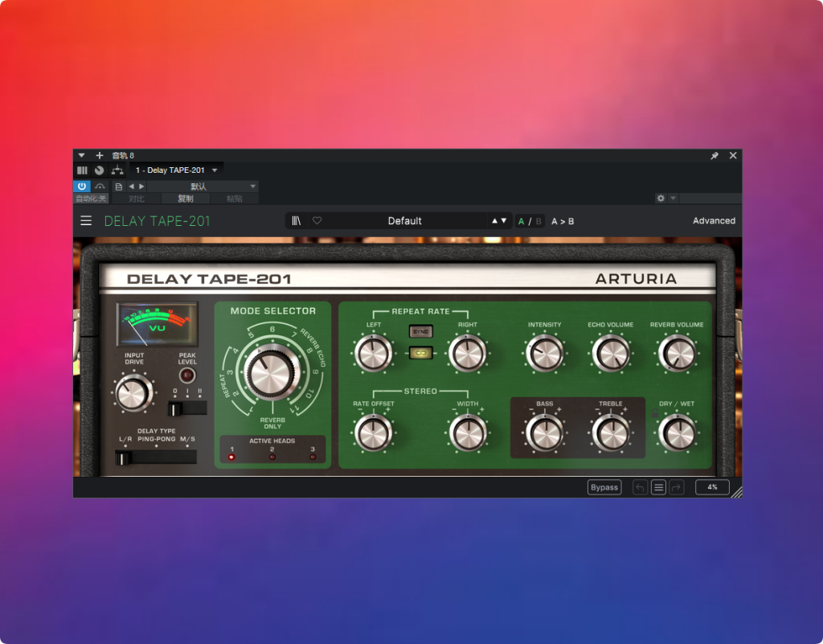Screen dimensions: 823x644
Task: Move the DELAY TYPE switch
Action: pyautogui.click(x=155, y=457)
